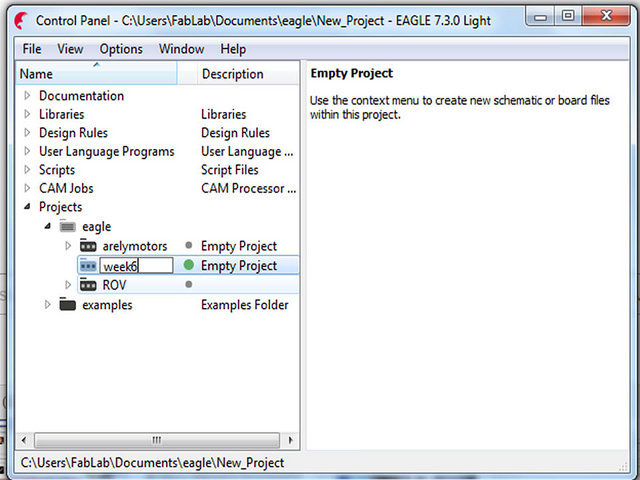640x480 pixels.
Task: Select the Design Rules tree item
Action: [73, 133]
